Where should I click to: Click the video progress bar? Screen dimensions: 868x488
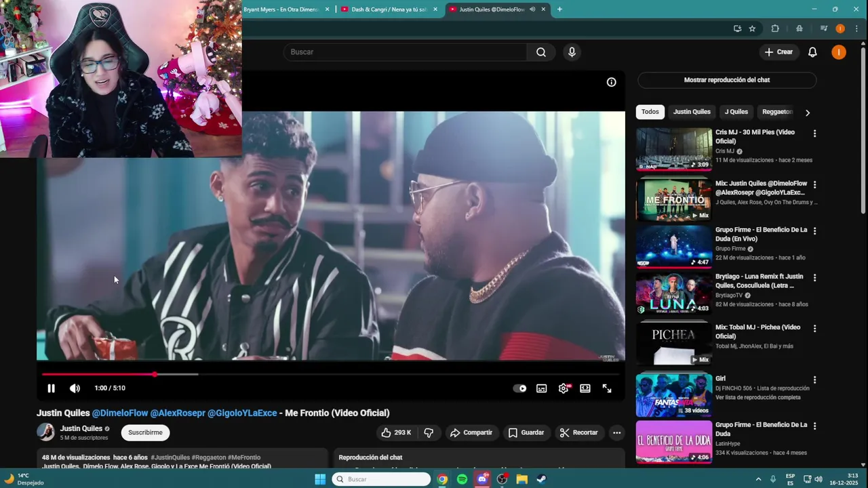[331, 374]
